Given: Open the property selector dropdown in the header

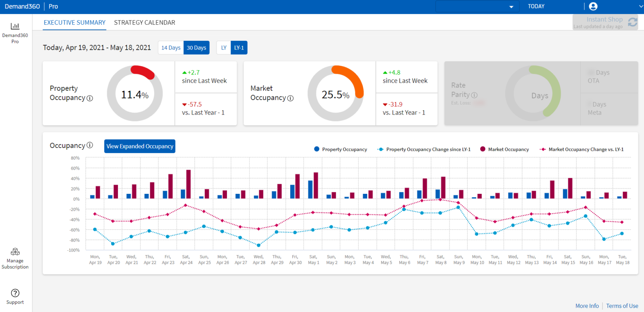Looking at the screenshot, I should click(x=476, y=7).
